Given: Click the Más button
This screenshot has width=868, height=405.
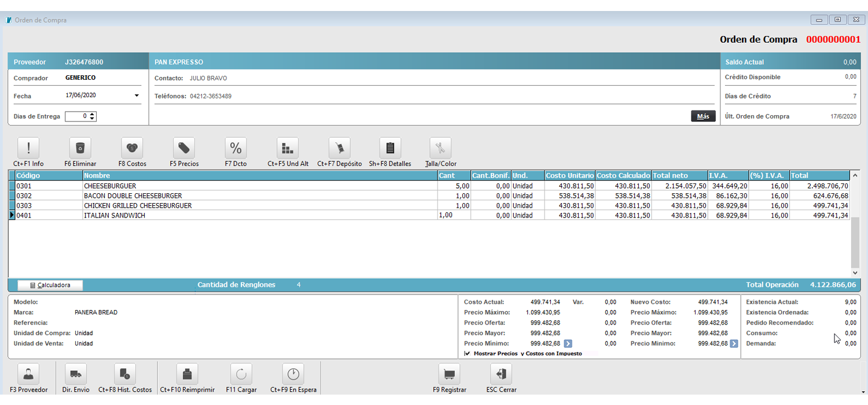Looking at the screenshot, I should click(x=703, y=116).
